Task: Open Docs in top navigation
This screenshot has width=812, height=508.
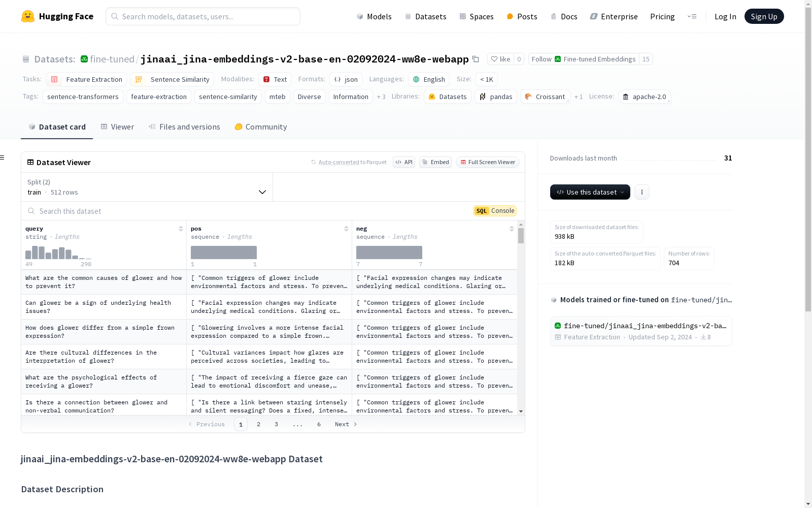Action: pos(564,16)
